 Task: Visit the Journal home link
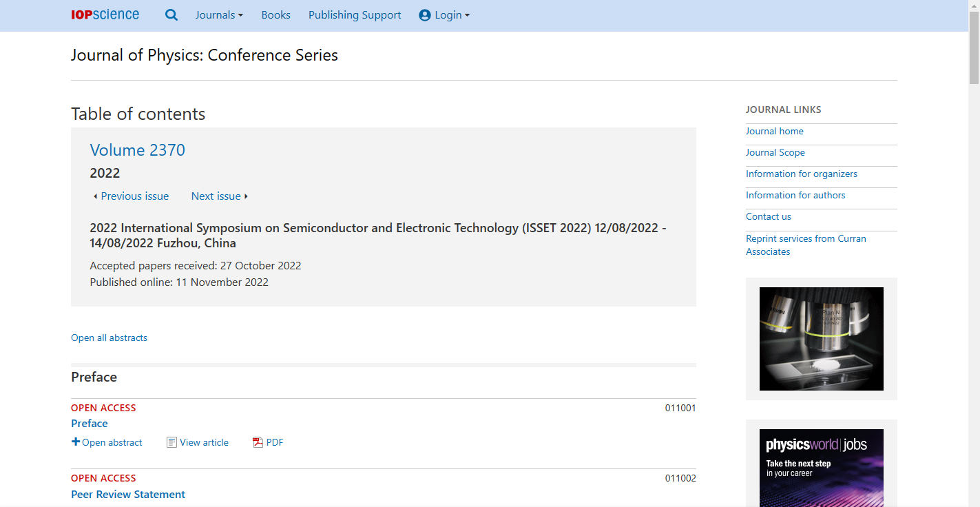click(x=774, y=131)
